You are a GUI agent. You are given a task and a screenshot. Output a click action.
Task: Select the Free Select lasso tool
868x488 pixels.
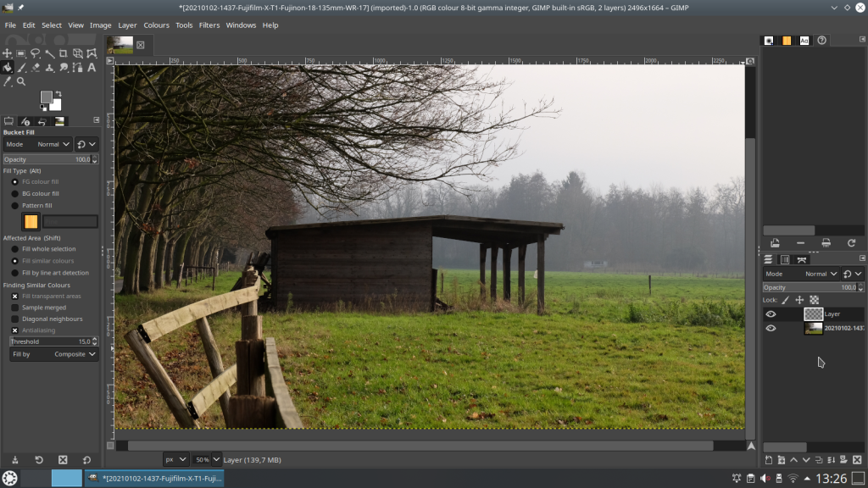36,53
